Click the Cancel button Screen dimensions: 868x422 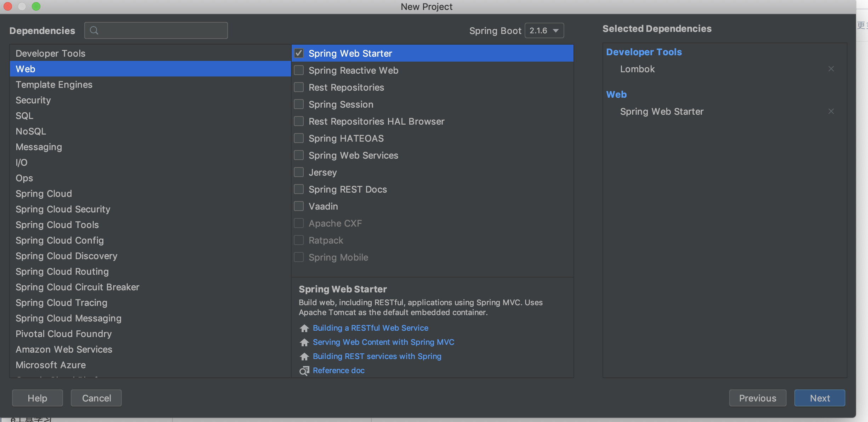[96, 398]
